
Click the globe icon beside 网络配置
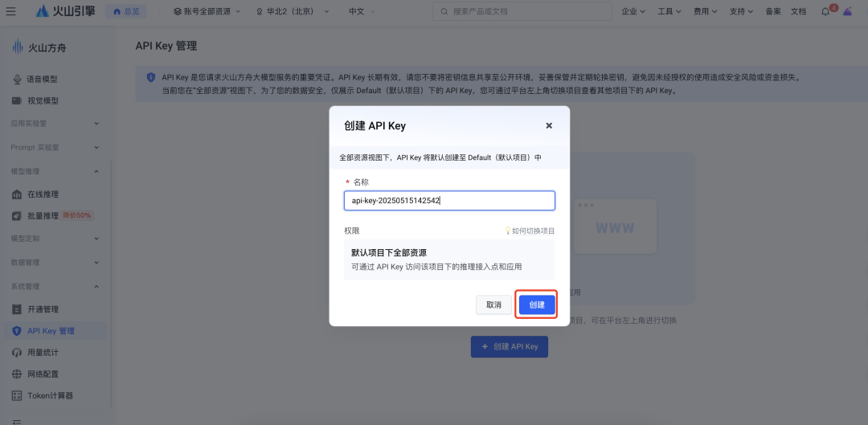click(x=17, y=374)
